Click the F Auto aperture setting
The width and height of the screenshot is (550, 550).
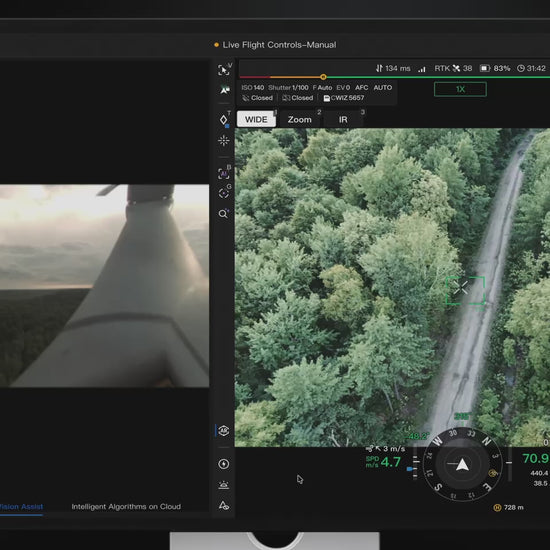(x=322, y=87)
